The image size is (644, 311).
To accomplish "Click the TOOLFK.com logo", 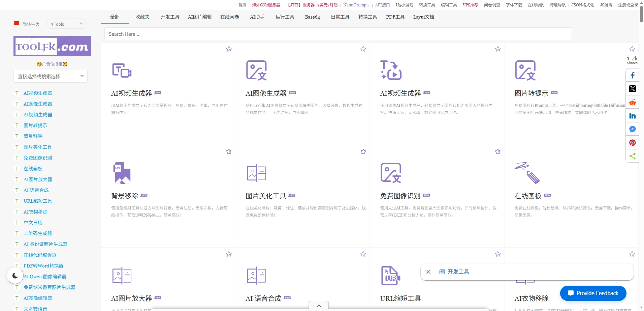I will (52, 46).
